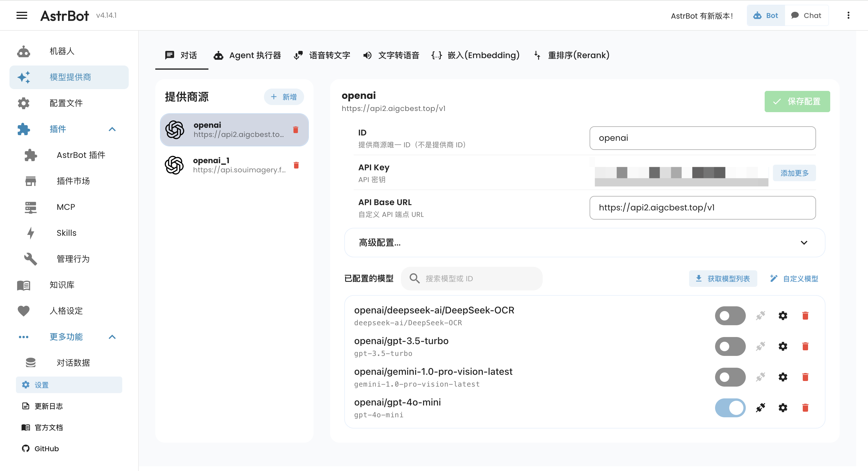Image resolution: width=868 pixels, height=471 pixels.
Task: Delete the openai_1 provider via trash icon
Action: [x=296, y=165]
